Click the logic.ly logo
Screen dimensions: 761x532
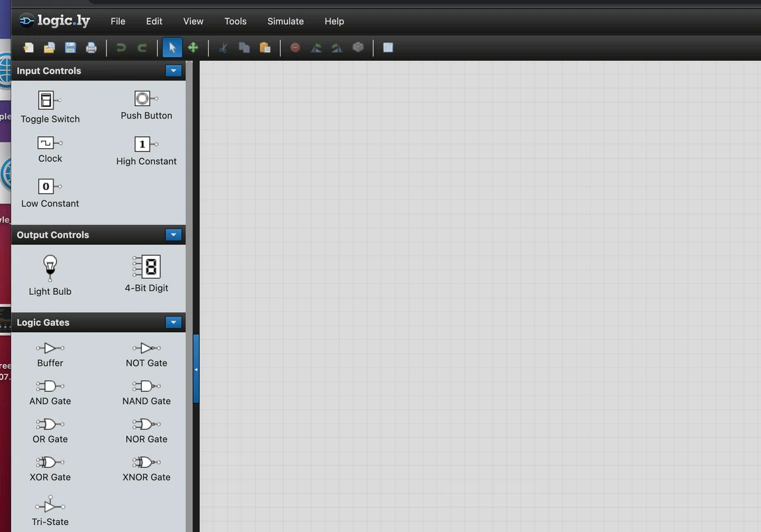[x=55, y=21]
